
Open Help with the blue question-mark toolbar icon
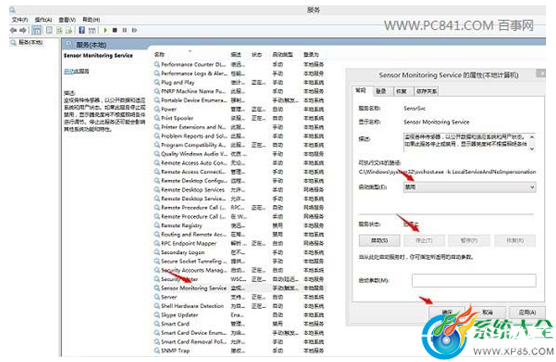pos(82,30)
